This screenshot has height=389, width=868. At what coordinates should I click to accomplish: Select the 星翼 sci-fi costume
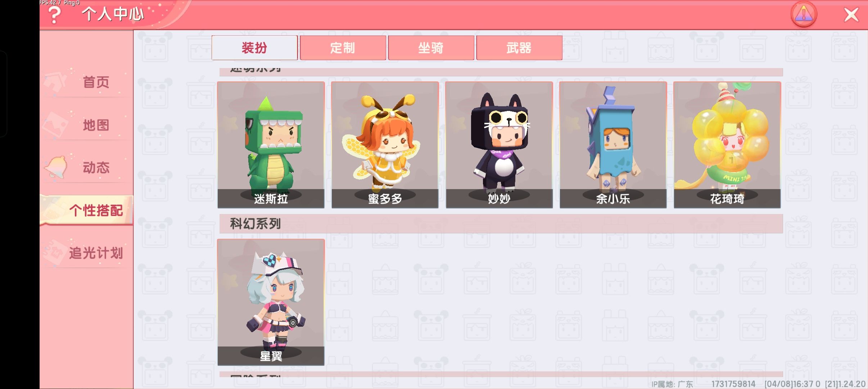point(271,302)
